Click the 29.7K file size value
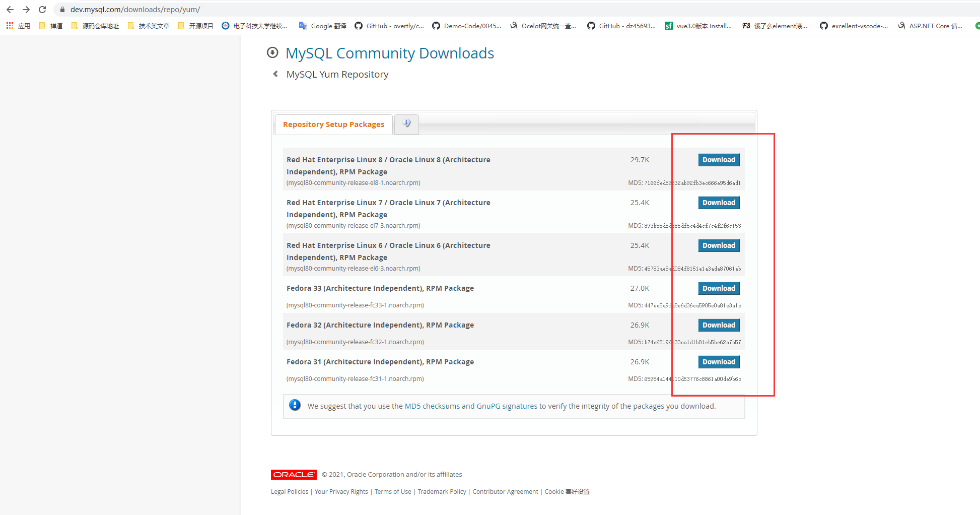 point(640,160)
